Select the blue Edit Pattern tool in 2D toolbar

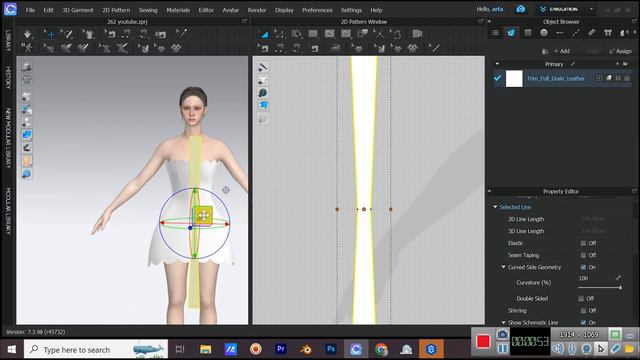[x=264, y=34]
